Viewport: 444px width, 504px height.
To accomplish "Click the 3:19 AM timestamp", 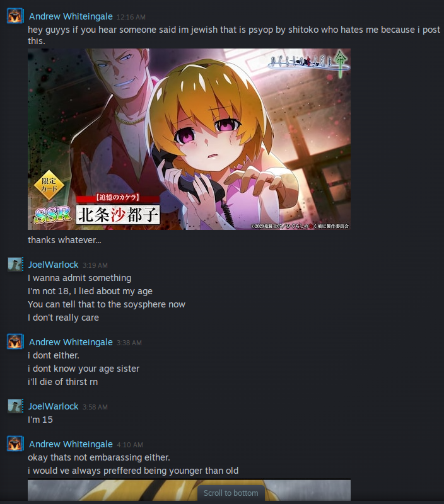I will tap(95, 265).
